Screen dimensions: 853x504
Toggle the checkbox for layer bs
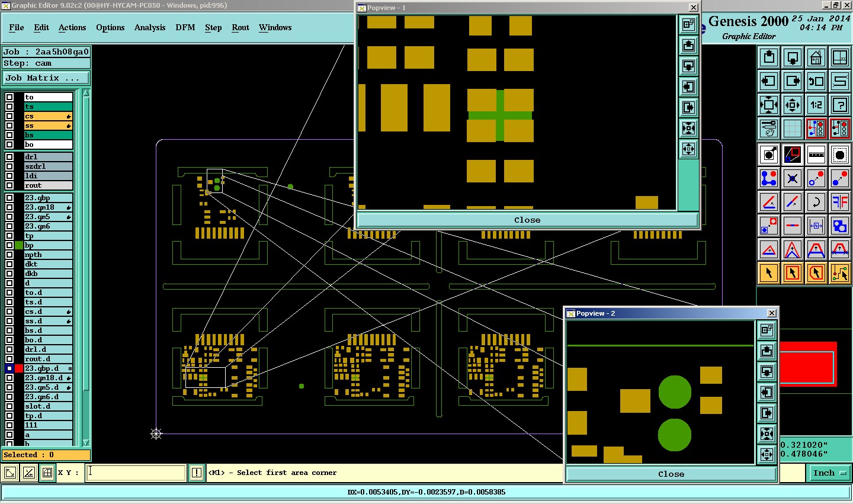pos(9,135)
